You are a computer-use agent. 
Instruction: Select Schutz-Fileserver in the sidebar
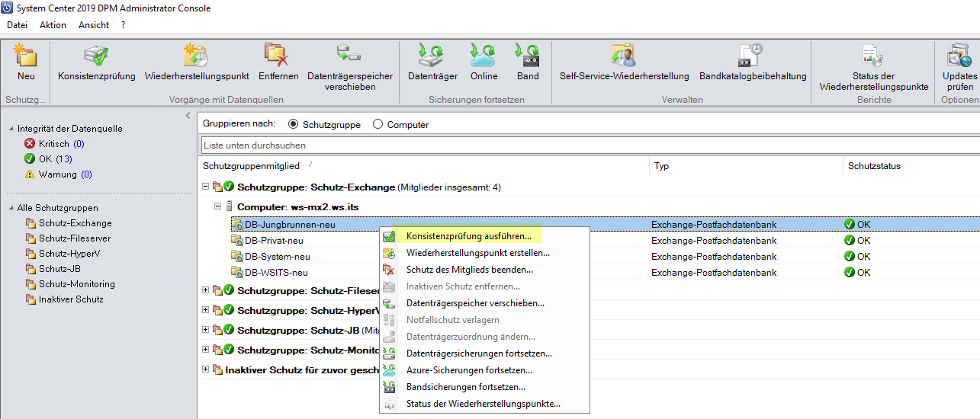click(x=76, y=238)
